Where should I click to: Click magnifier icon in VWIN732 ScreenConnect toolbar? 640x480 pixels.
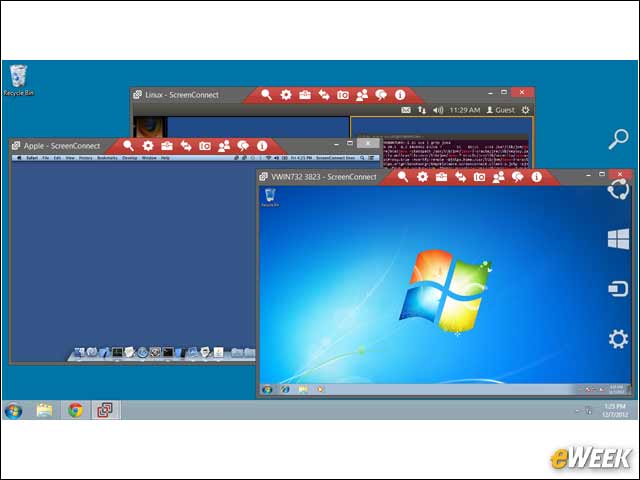click(403, 177)
